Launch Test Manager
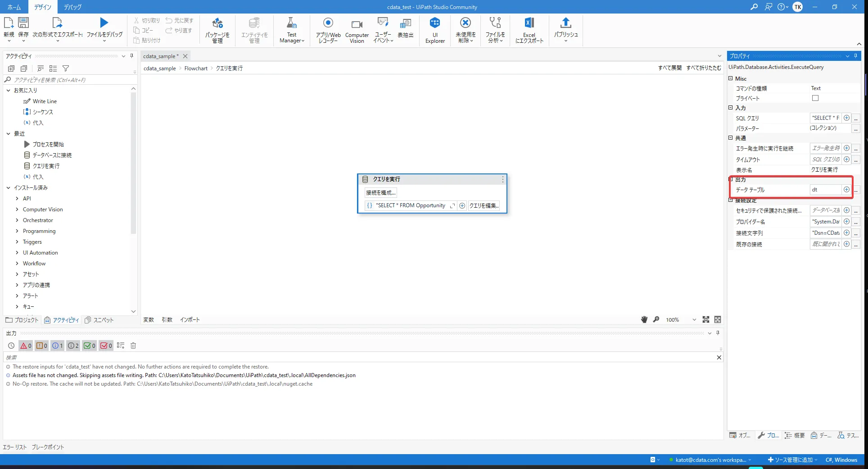This screenshot has height=469, width=868. [x=291, y=29]
